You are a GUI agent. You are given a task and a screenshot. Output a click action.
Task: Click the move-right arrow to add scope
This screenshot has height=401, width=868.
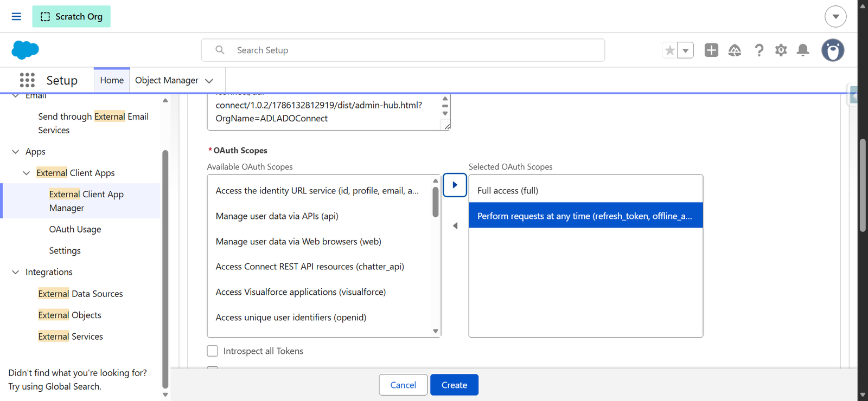tap(455, 185)
